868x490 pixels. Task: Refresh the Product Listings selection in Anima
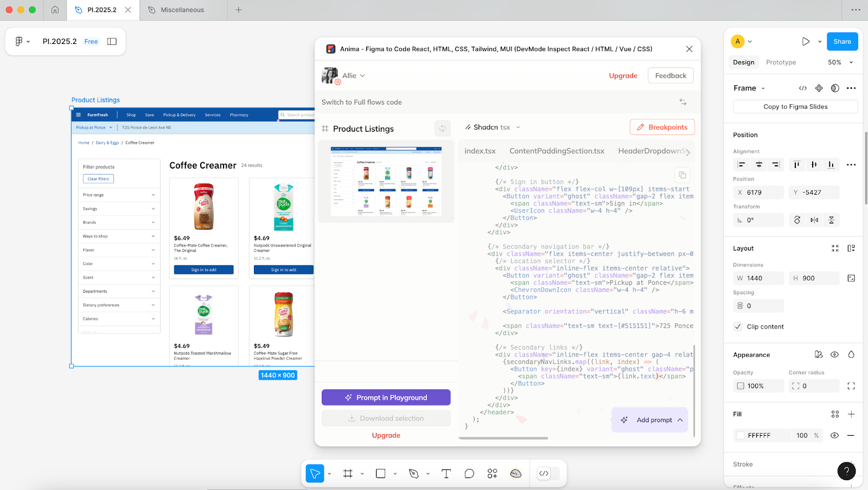click(443, 128)
